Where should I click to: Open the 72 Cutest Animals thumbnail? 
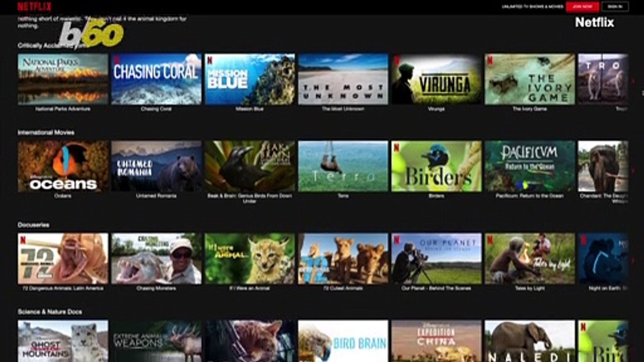pyautogui.click(x=343, y=258)
